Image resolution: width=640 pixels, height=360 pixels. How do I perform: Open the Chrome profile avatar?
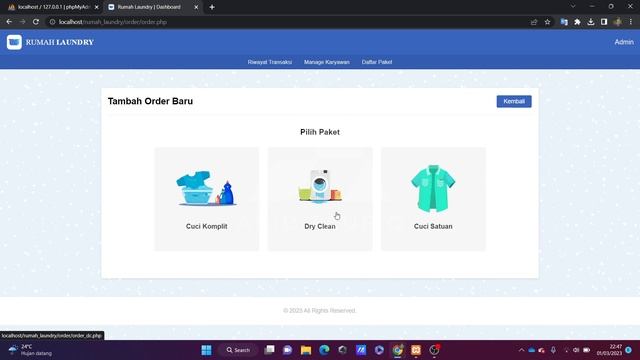click(618, 22)
